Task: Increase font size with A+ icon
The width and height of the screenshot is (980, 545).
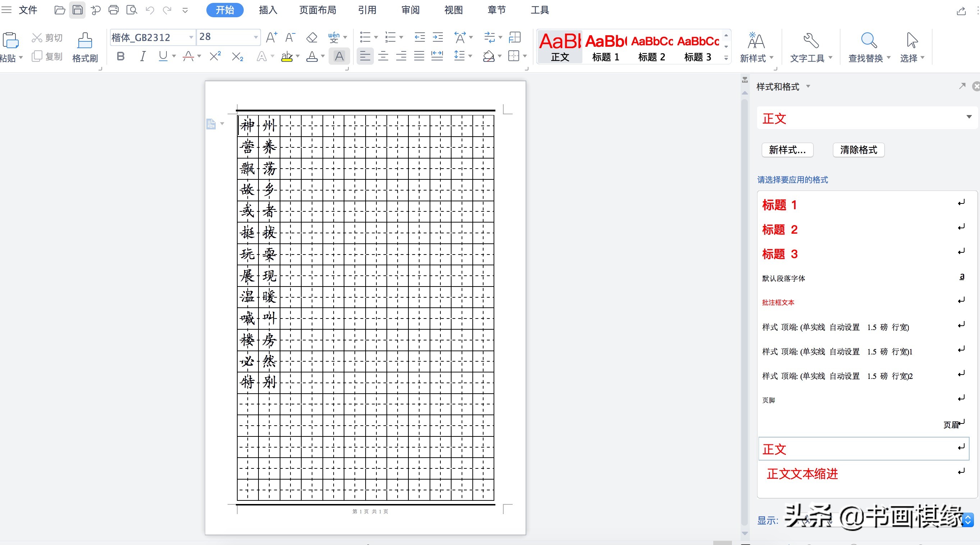Action: 272,37
